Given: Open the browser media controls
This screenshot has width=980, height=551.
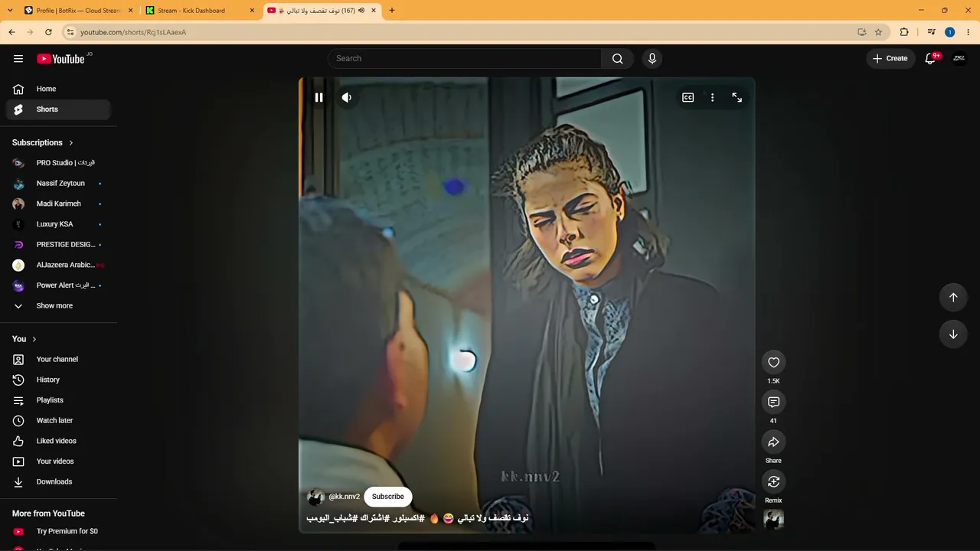Looking at the screenshot, I should [931, 32].
